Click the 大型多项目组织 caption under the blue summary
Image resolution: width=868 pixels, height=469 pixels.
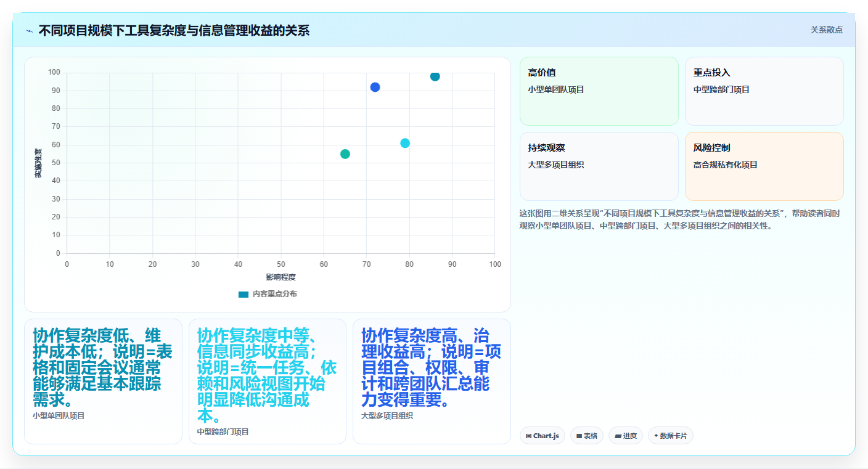(x=387, y=416)
